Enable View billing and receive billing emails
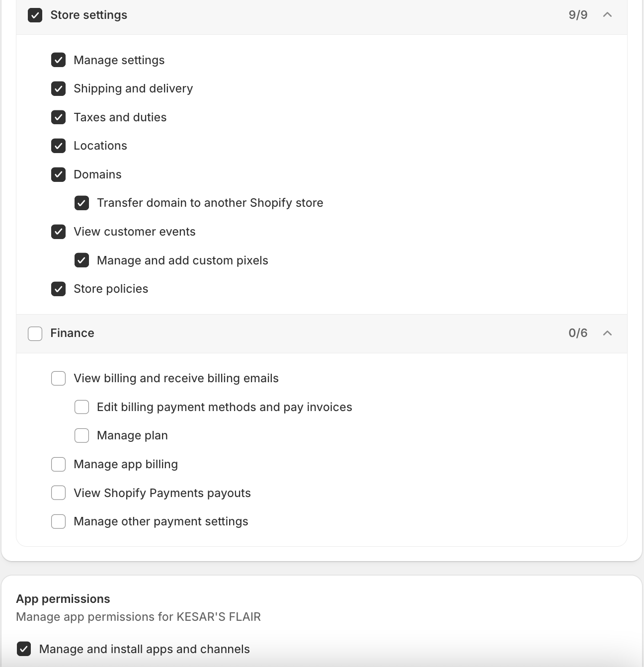Image resolution: width=644 pixels, height=667 pixels. point(58,379)
